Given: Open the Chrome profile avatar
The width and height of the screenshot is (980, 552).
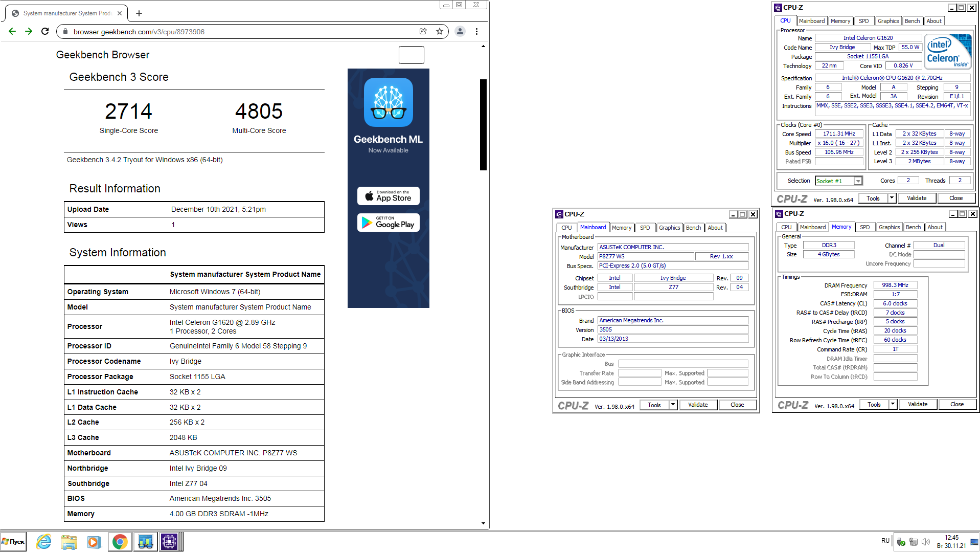Looking at the screenshot, I should (460, 31).
